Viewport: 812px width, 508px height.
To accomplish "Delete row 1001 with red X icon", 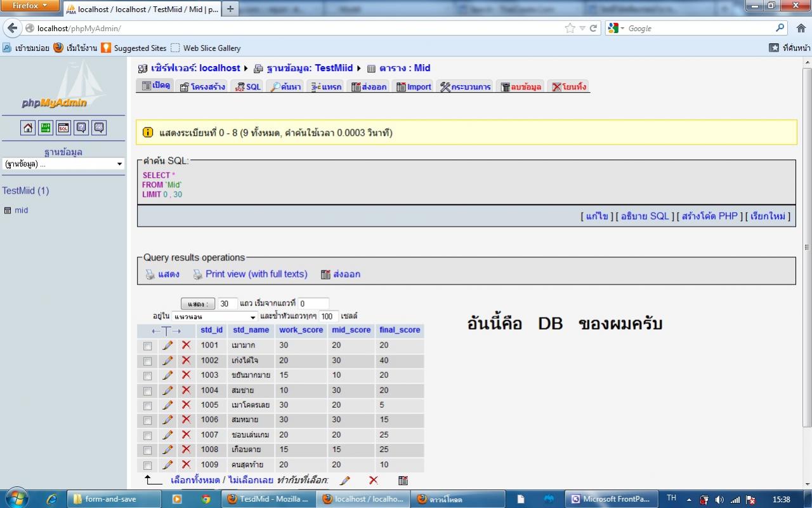I will (x=186, y=345).
